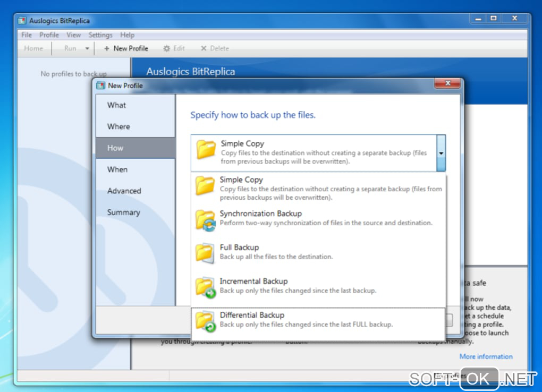Close the Auslogics BitReplica main window

pos(515,19)
